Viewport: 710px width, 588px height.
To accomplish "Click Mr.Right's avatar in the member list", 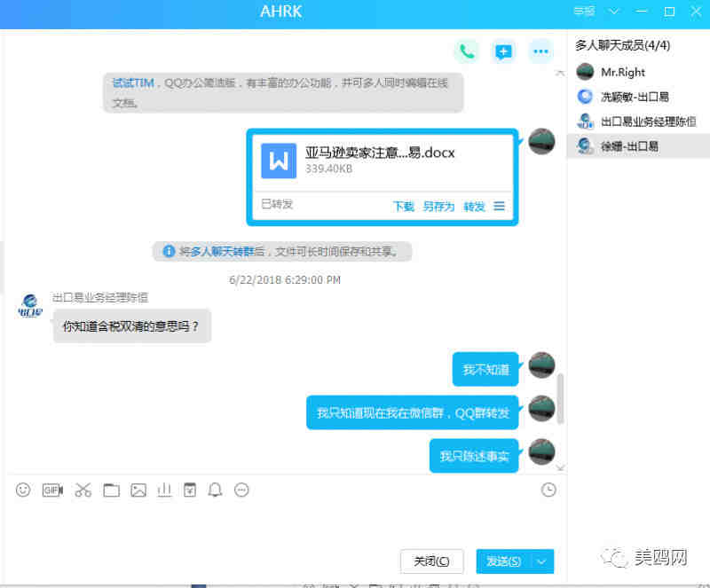I will (x=585, y=72).
